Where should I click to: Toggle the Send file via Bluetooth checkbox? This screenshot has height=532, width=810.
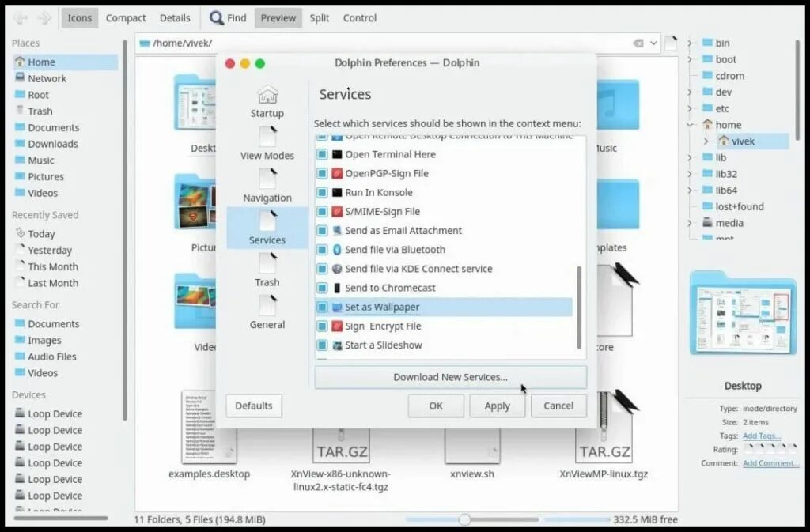pyautogui.click(x=322, y=250)
